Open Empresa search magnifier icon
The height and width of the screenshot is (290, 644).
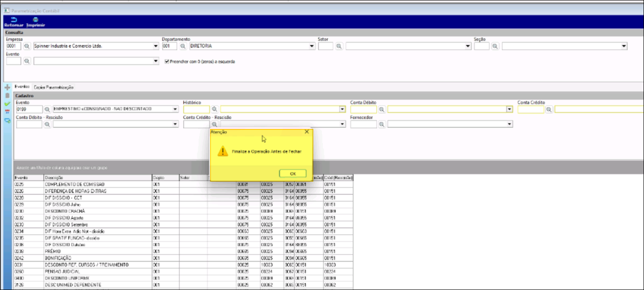27,46
